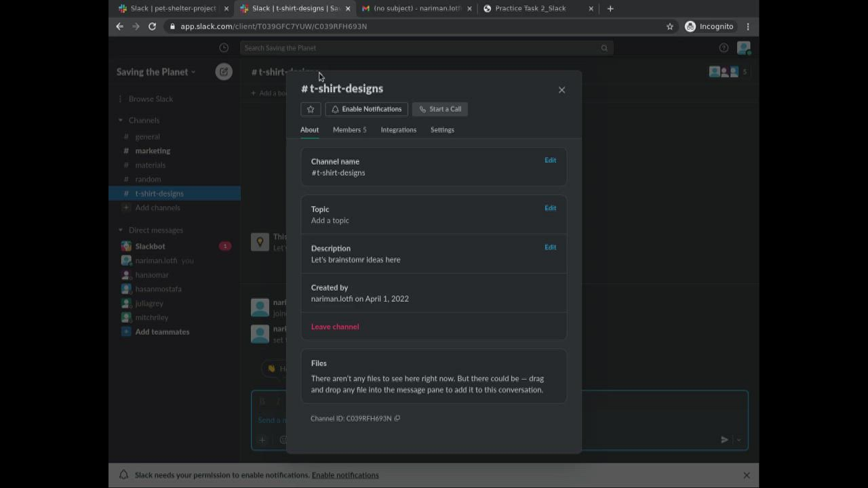Switch to the Integrations tab

(399, 129)
